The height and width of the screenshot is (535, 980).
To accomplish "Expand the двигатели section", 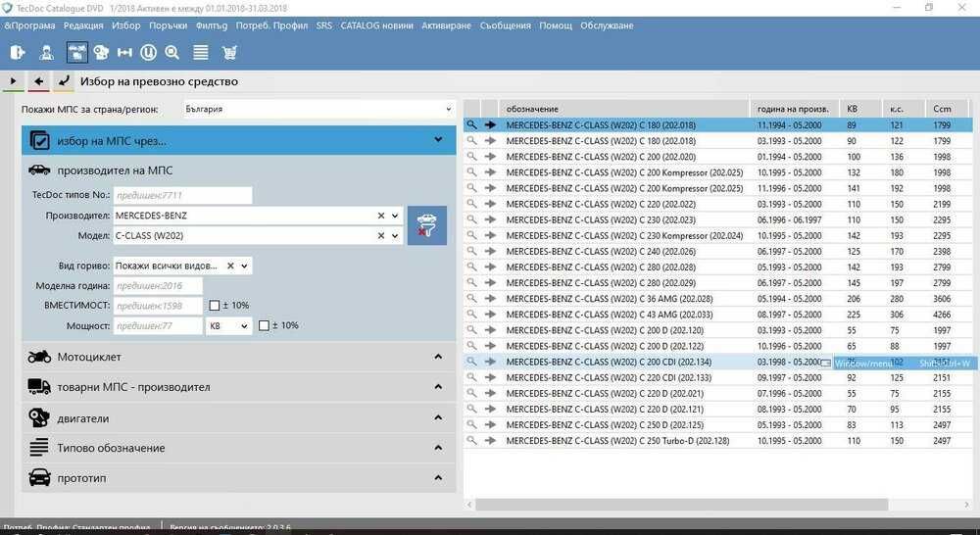I will pos(438,417).
